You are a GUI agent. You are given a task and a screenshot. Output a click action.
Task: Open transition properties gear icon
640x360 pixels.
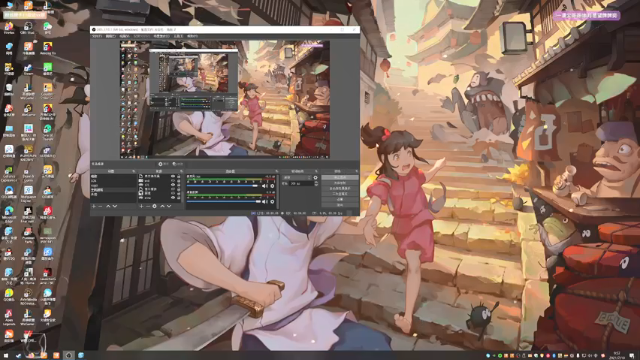316,177
